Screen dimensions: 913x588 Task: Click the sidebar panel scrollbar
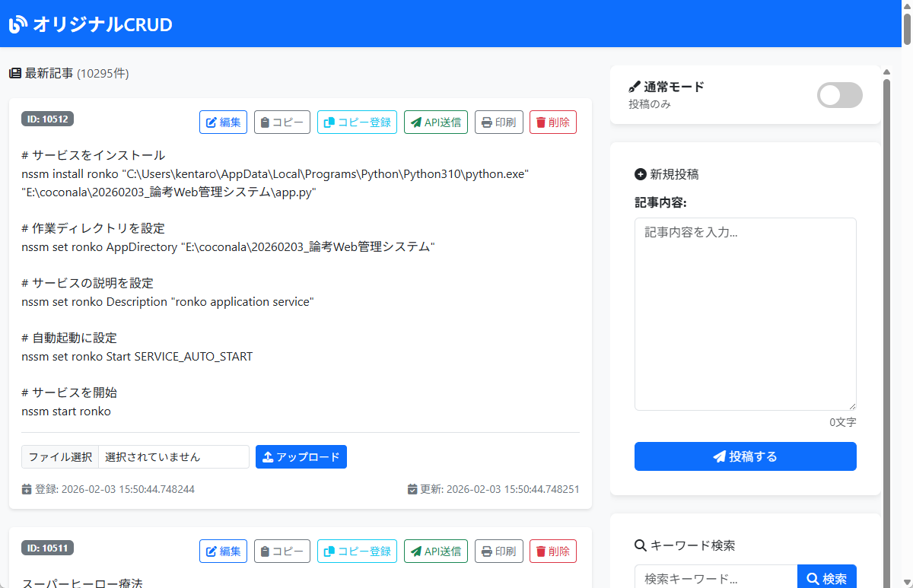[x=886, y=304]
